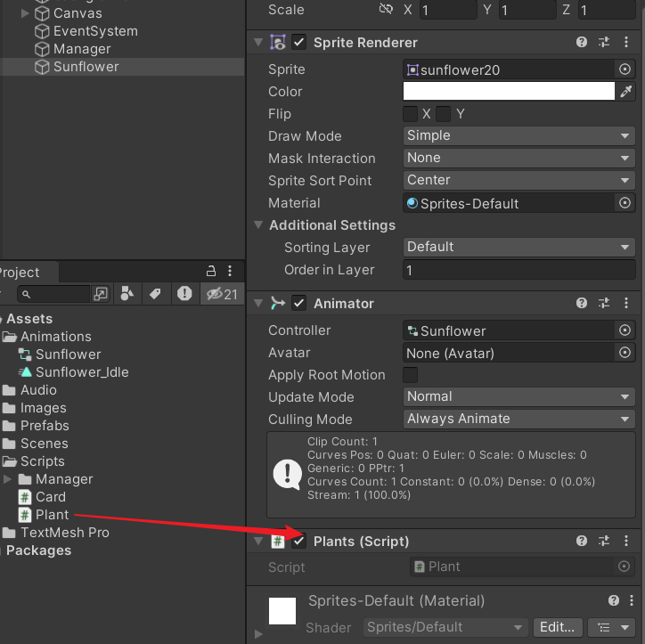The height and width of the screenshot is (644, 645).
Task: Collapse the Animator component foldout
Action: click(258, 303)
